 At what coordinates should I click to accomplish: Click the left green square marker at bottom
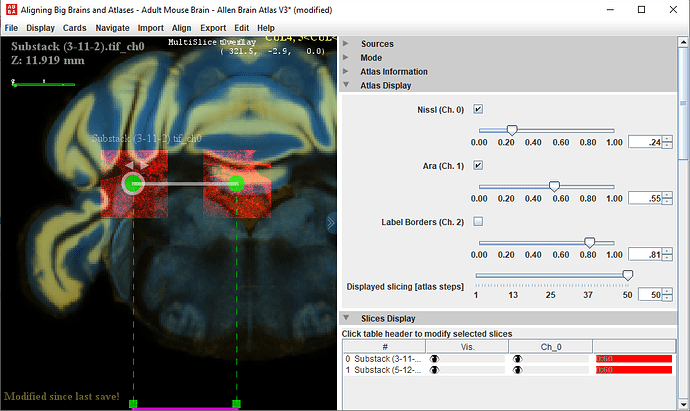click(133, 404)
